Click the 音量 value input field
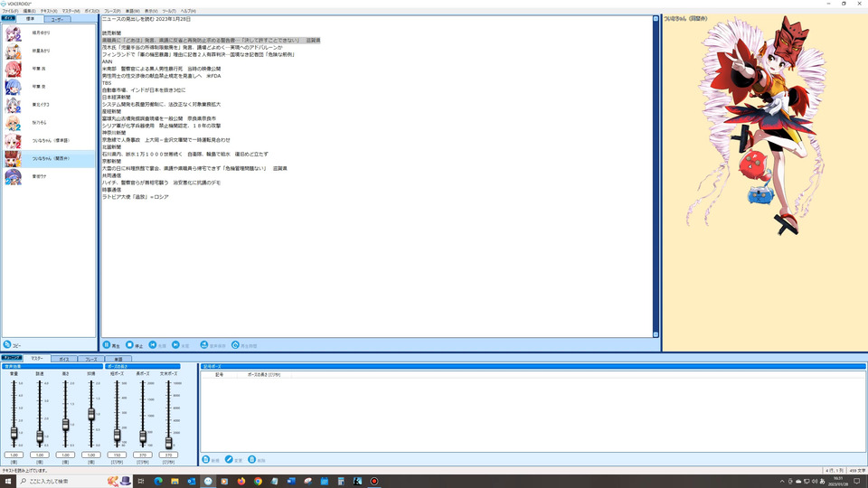Image resolution: width=868 pixels, height=488 pixels. click(14, 455)
